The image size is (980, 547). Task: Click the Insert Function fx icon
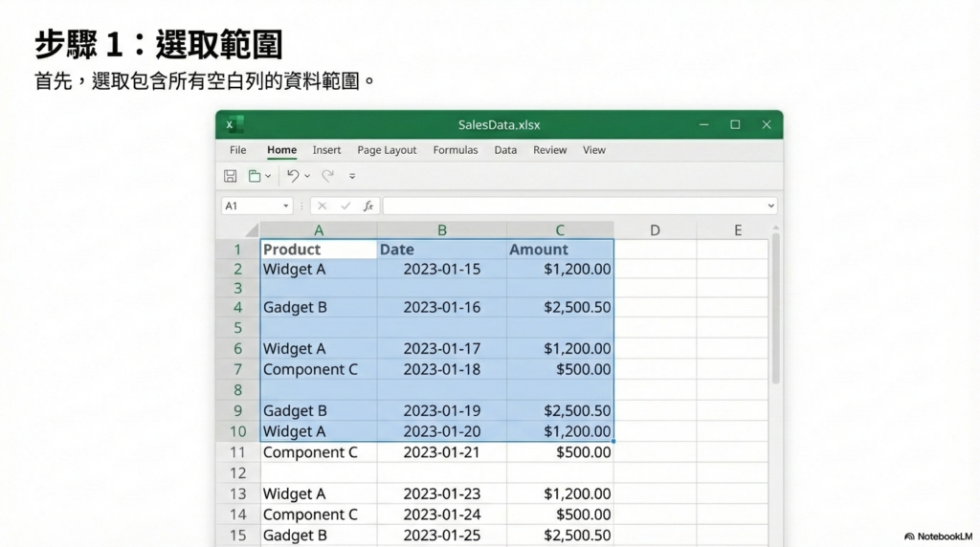point(368,206)
